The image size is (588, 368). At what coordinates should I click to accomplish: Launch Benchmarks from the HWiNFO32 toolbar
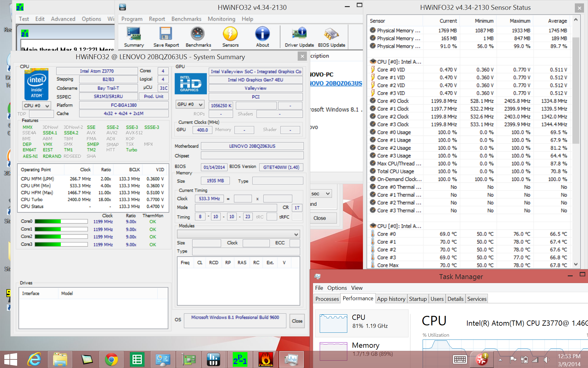tap(198, 37)
